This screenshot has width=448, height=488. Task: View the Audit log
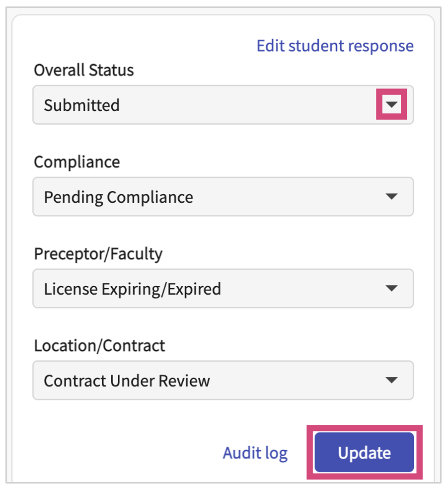[255, 453]
